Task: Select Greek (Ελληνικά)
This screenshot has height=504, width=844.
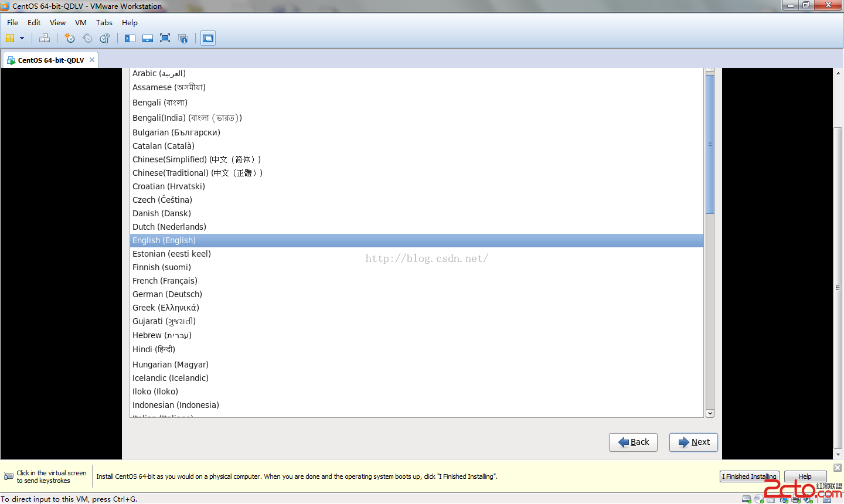Action: [x=416, y=308]
